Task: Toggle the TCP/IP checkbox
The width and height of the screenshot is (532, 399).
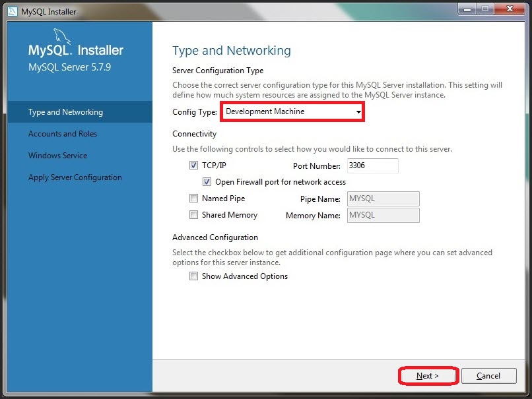Action: (193, 166)
